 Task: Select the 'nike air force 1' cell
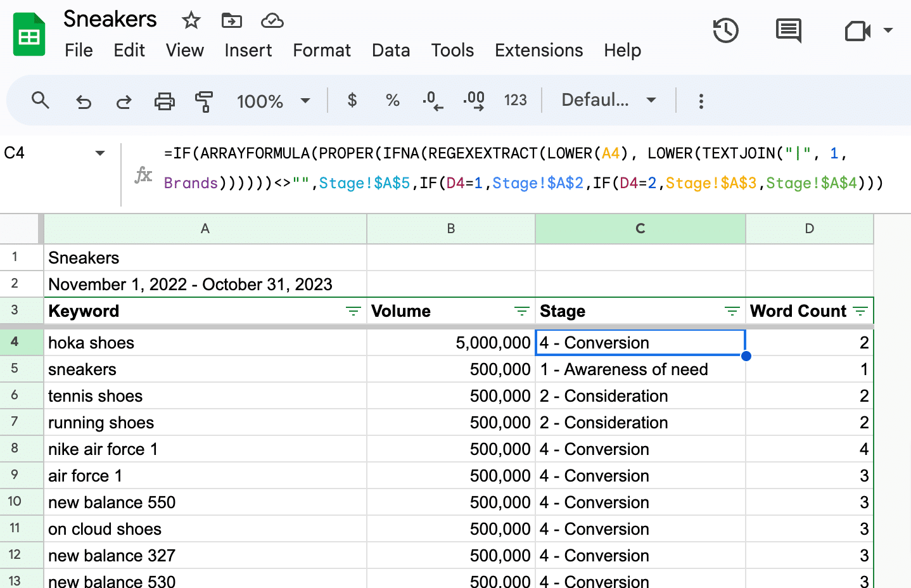[205, 449]
